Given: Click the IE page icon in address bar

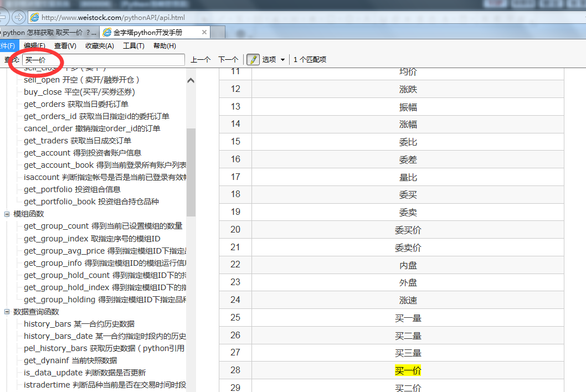Looking at the screenshot, I should pyautogui.click(x=34, y=17).
